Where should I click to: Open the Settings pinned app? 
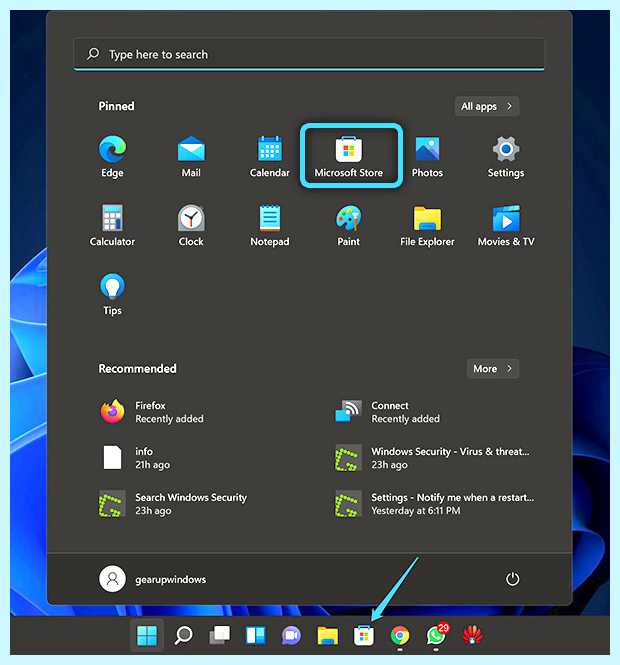click(x=505, y=156)
